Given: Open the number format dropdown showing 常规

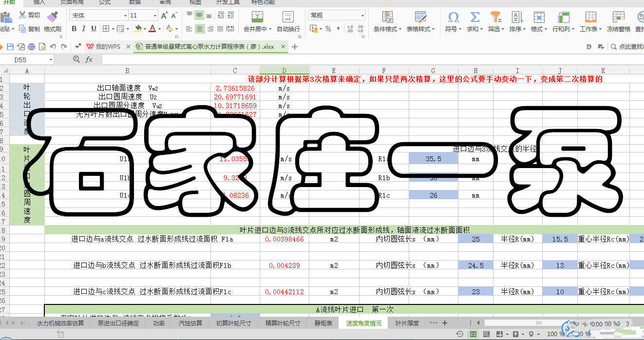Looking at the screenshot, I should click(x=362, y=16).
